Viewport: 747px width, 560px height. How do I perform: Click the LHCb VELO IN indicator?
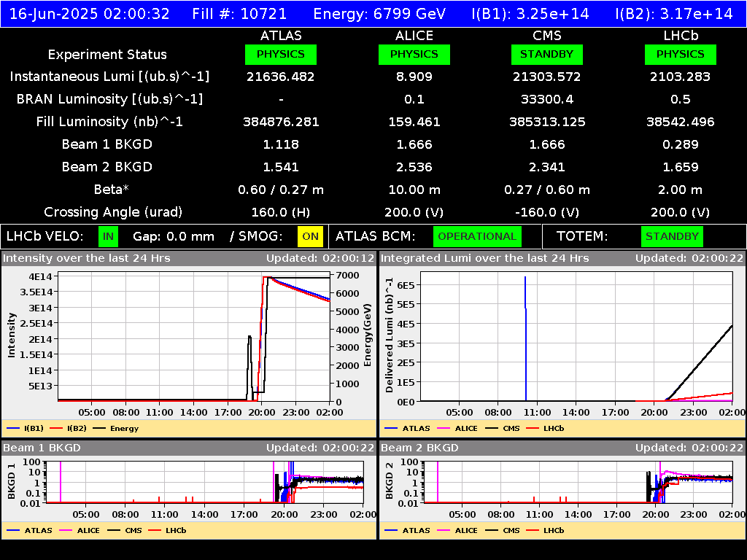point(108,237)
